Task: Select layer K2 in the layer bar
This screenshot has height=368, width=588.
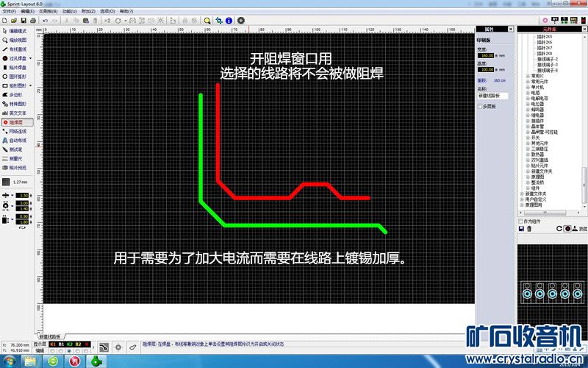Action: (69, 344)
